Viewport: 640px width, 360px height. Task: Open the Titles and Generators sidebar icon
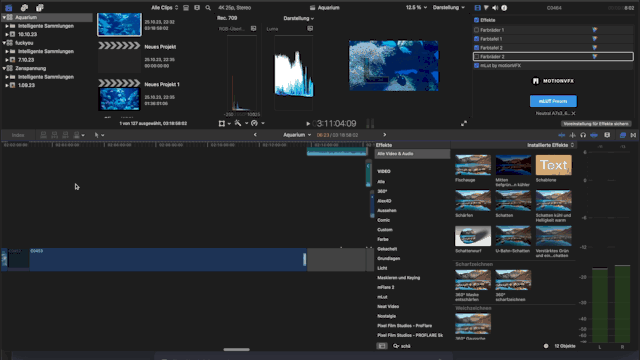(x=40, y=8)
